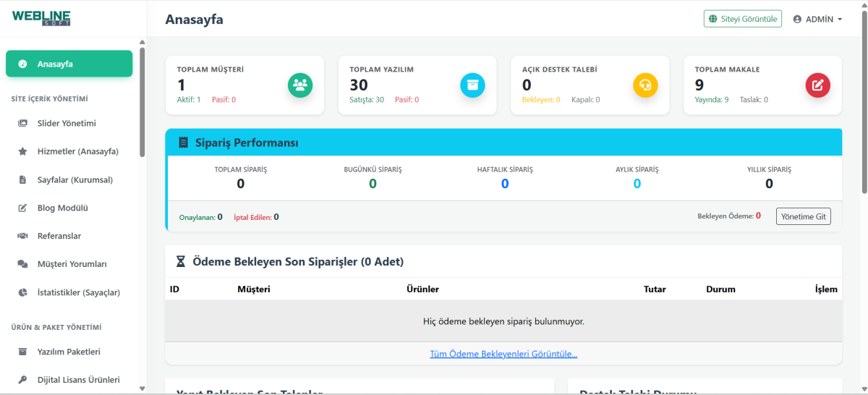Click the star icon beside Hizmetler (Anasayfa)

[22, 151]
